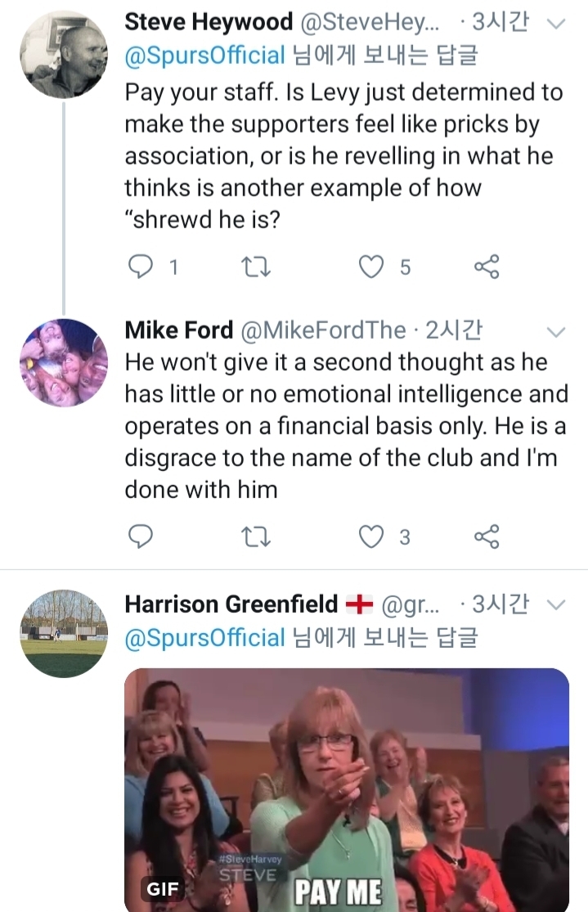
Task: Reply to Steve Heywood's tweet
Action: pos(141,267)
